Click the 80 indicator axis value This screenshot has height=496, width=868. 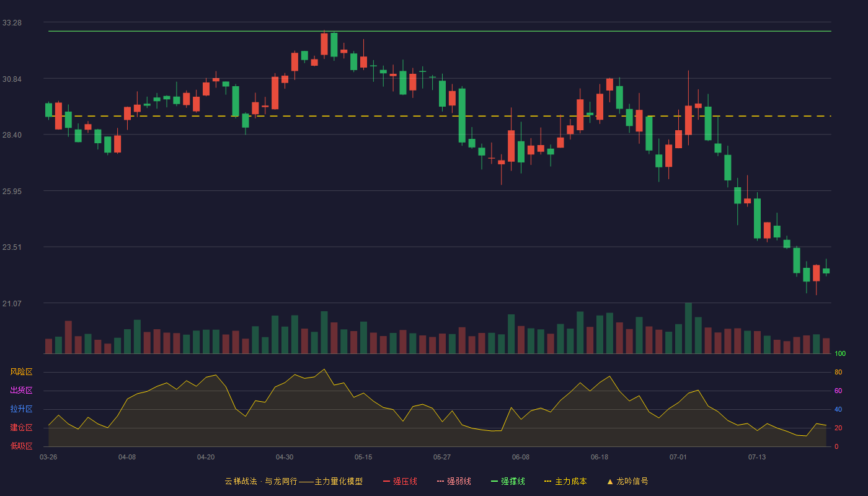click(x=838, y=372)
